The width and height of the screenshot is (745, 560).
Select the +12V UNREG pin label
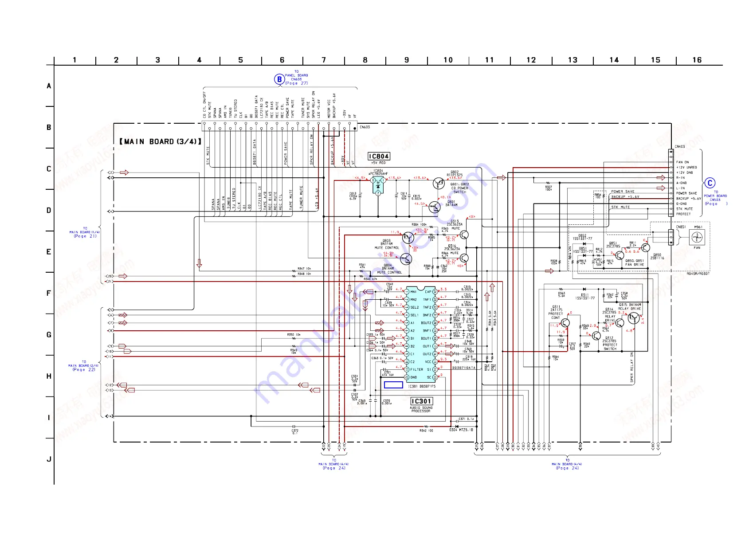coord(686,168)
